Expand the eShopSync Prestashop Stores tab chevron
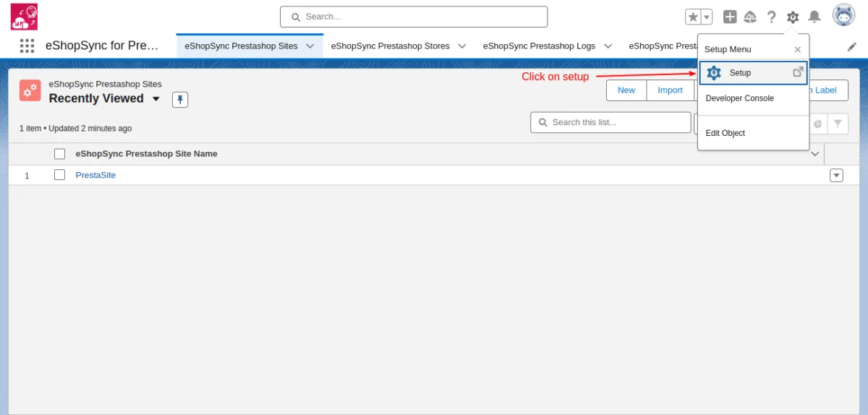868x415 pixels. pyautogui.click(x=461, y=46)
